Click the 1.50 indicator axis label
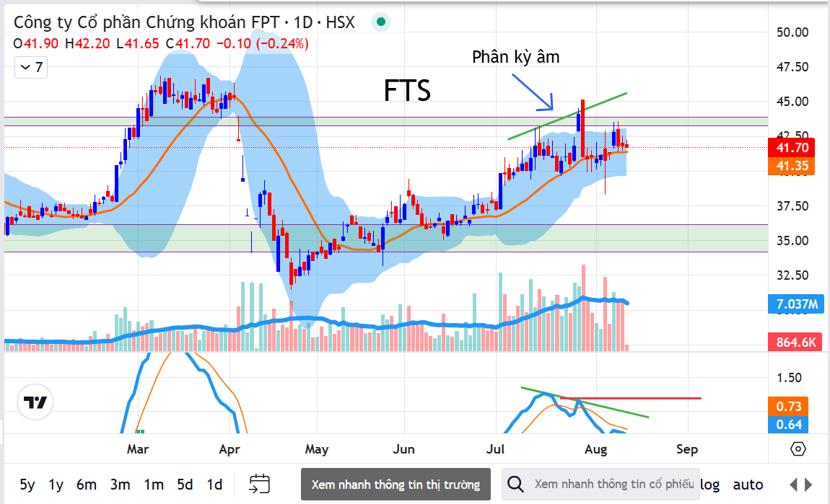The image size is (830, 504). coord(789,378)
